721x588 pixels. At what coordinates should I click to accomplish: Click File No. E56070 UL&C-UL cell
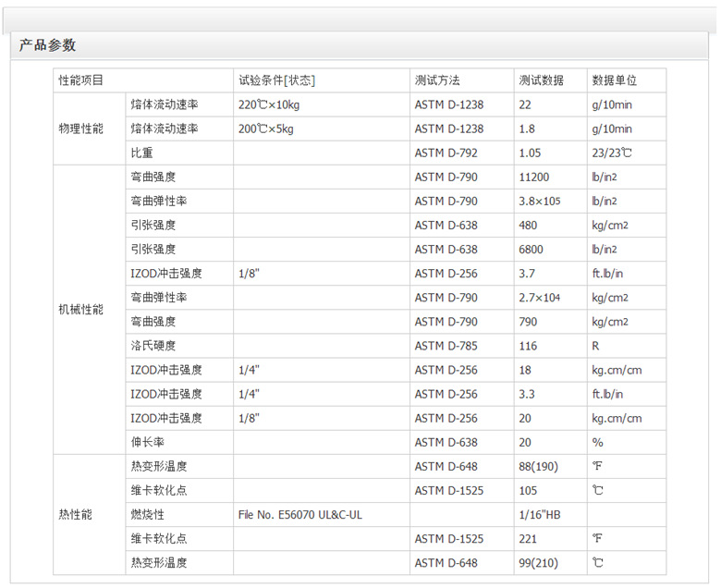point(322,515)
